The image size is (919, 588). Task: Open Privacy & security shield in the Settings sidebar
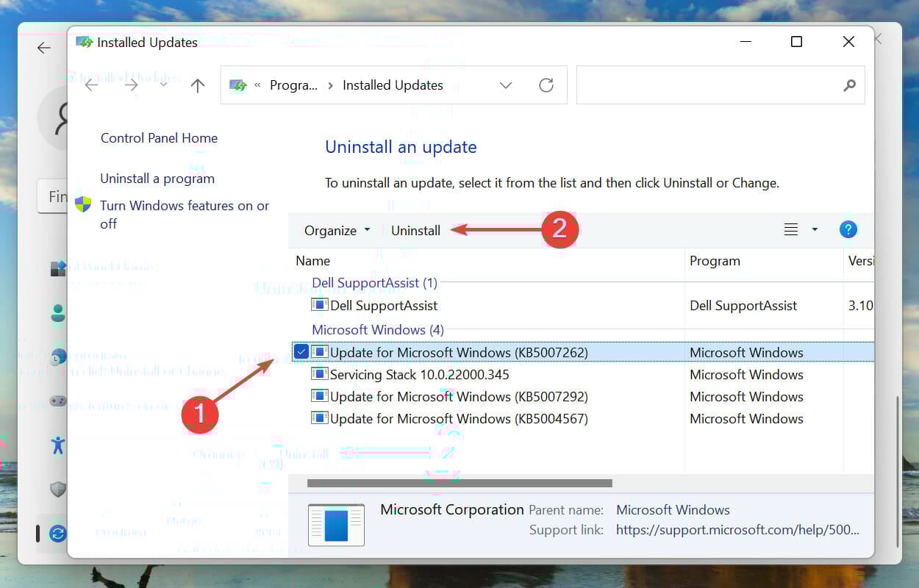tap(58, 490)
